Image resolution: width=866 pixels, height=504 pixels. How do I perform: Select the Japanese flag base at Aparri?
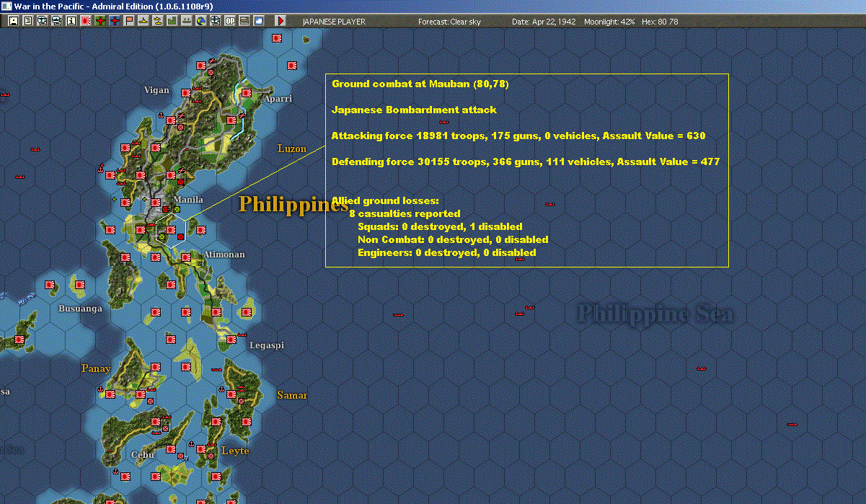[246, 92]
